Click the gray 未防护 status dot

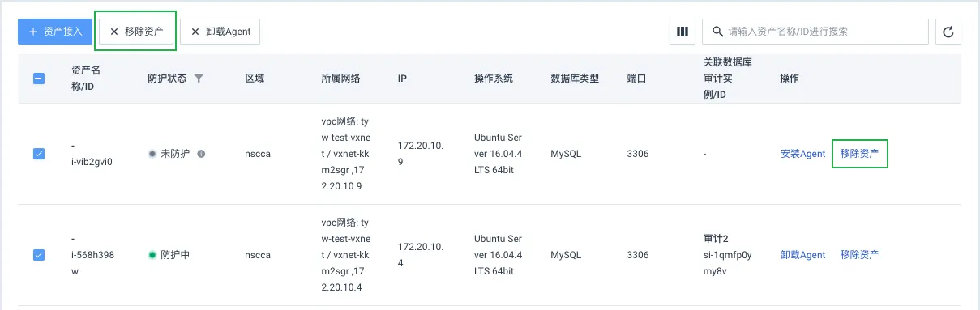pos(152,153)
